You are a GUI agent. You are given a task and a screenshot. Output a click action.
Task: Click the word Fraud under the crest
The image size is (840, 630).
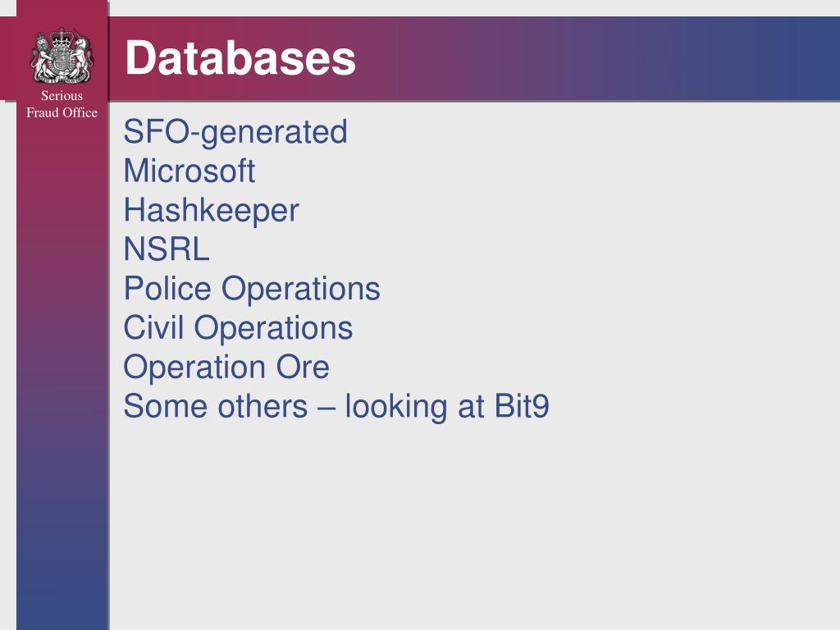(40, 112)
